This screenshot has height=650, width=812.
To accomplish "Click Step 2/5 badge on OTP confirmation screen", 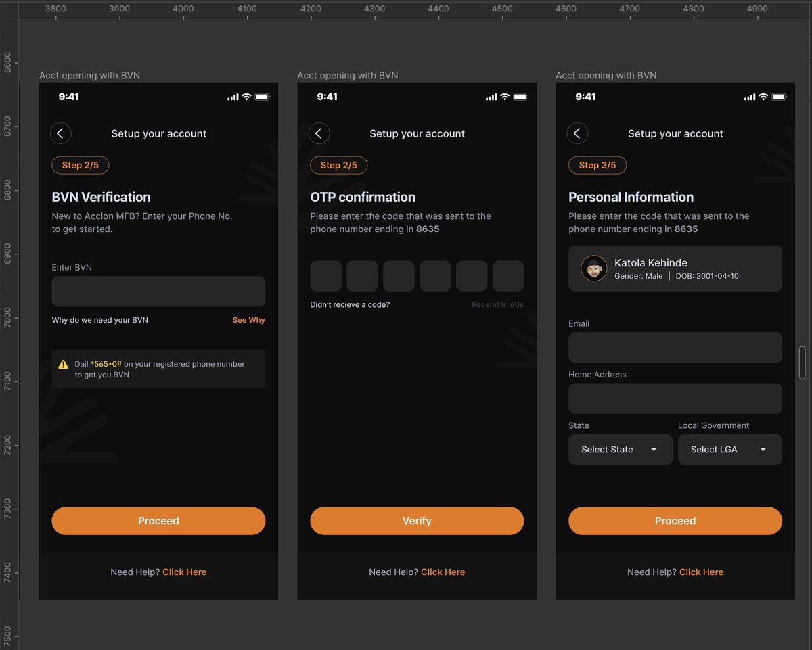I will click(x=339, y=165).
